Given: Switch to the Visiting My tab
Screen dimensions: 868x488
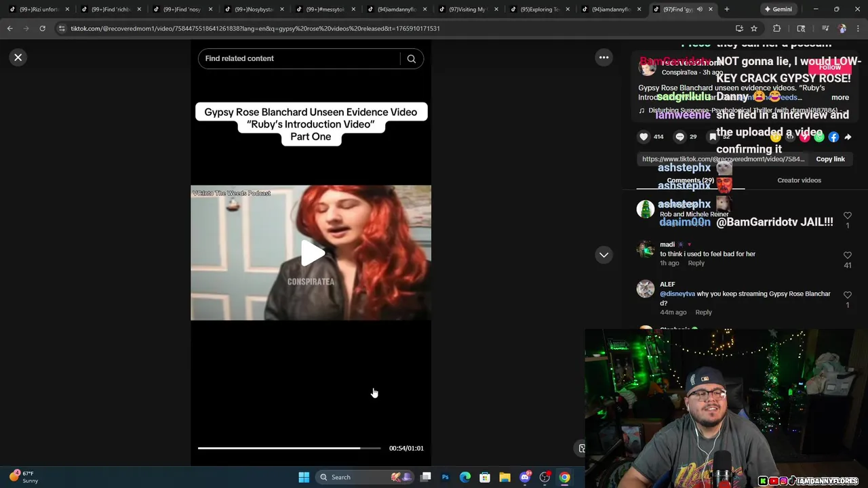Looking at the screenshot, I should tap(467, 9).
